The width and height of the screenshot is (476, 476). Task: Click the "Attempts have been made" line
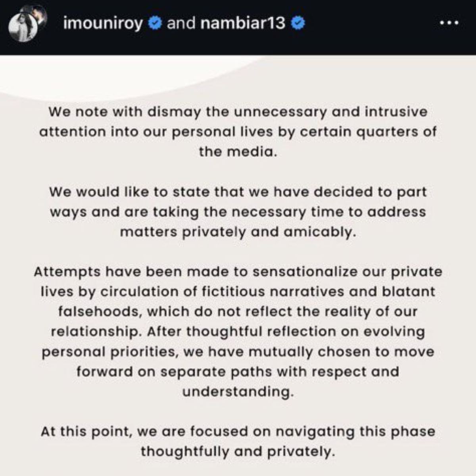(x=238, y=272)
